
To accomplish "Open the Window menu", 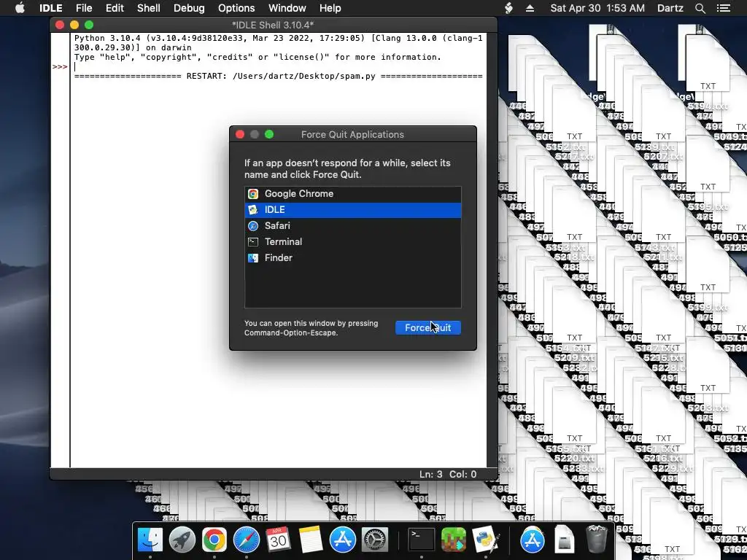I will coord(287,8).
